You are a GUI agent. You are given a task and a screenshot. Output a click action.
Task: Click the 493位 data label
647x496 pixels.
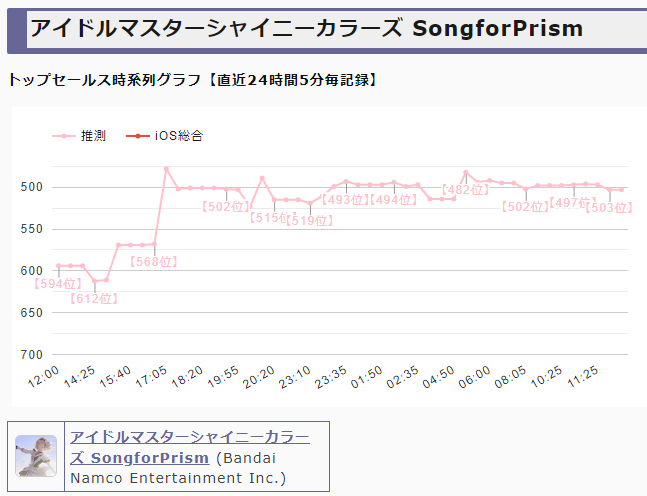pyautogui.click(x=346, y=200)
